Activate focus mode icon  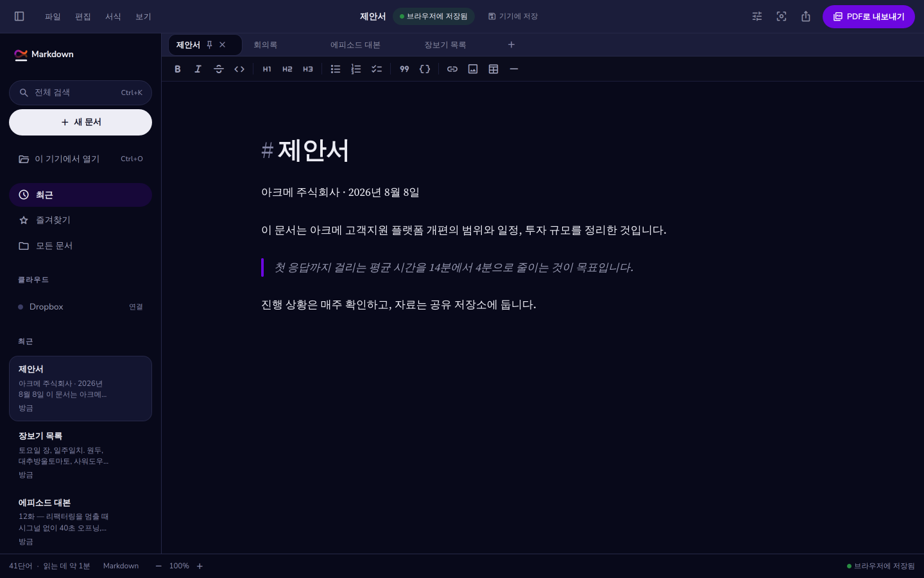click(x=782, y=16)
